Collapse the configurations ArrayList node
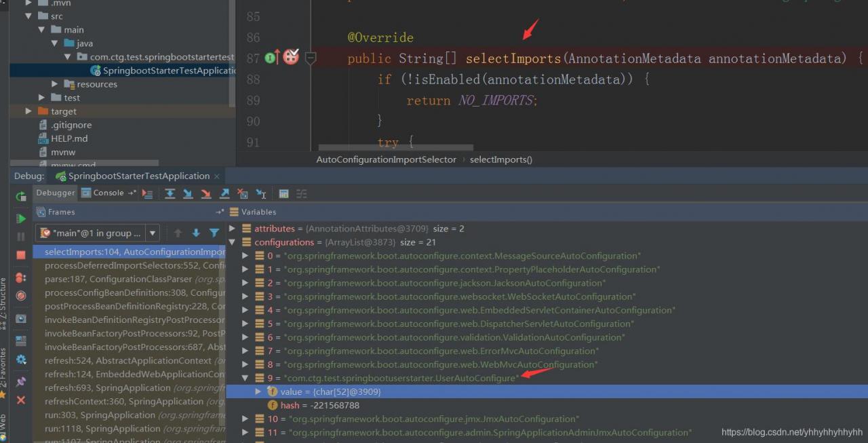Screen dimensions: 868x443 coord(233,242)
